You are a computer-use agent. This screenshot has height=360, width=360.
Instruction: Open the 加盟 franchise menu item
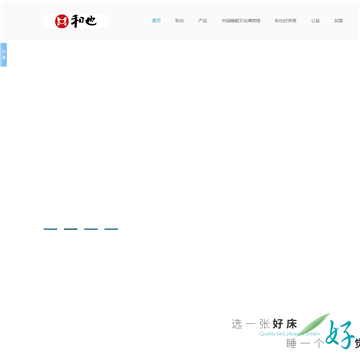pos(338,21)
